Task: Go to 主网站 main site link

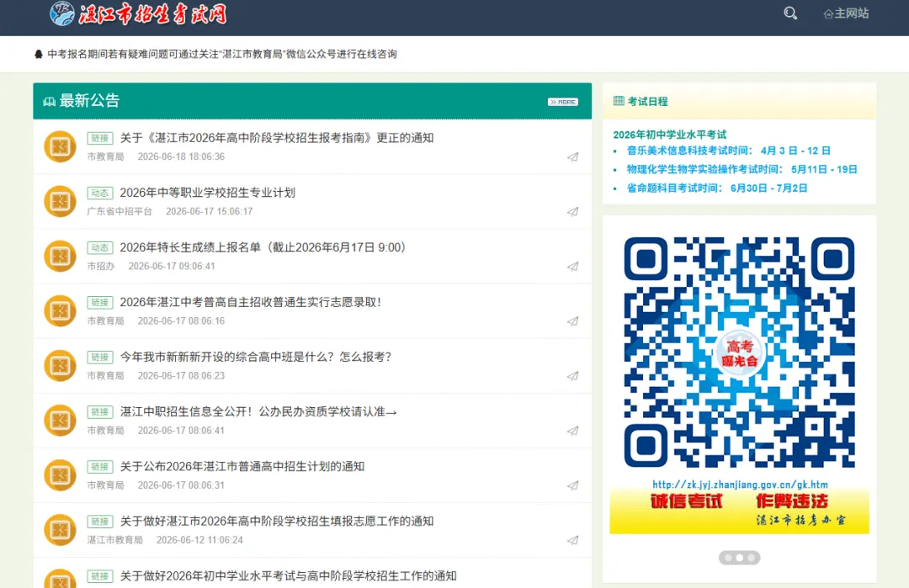Action: 846,13
